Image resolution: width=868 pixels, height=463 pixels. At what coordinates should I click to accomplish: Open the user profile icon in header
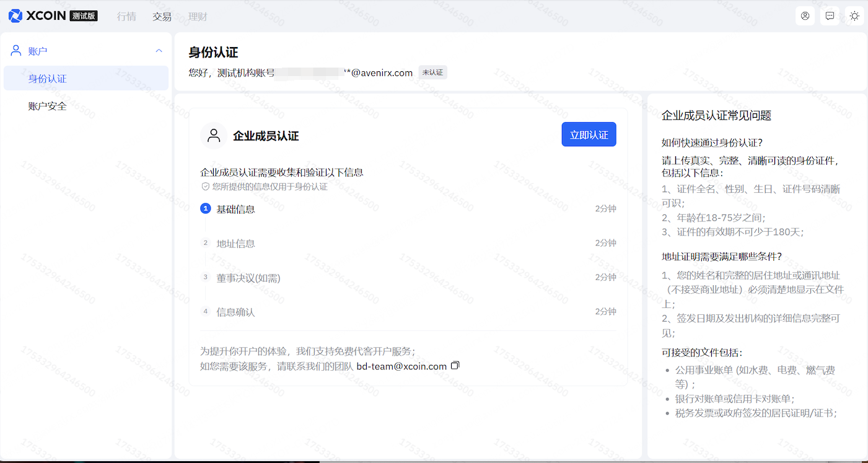(805, 16)
